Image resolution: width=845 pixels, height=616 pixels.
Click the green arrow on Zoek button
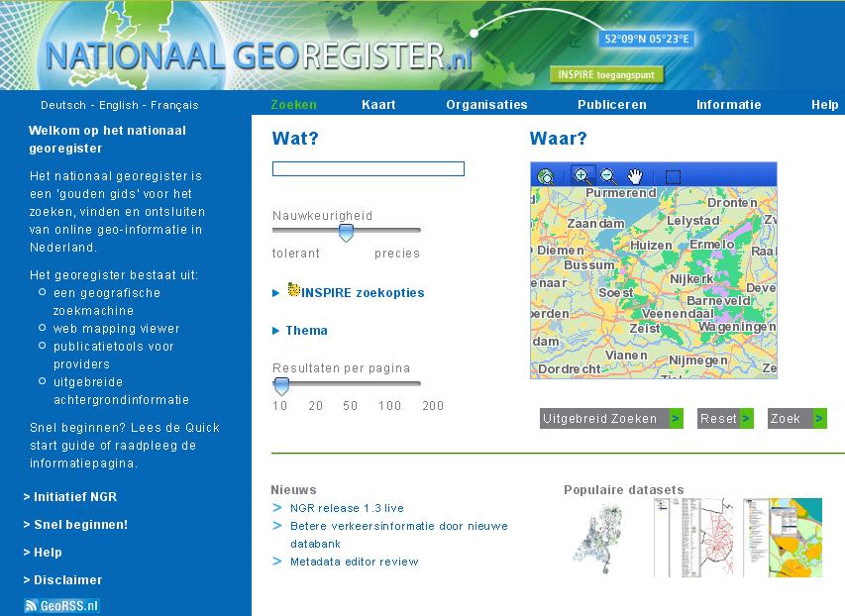(819, 418)
